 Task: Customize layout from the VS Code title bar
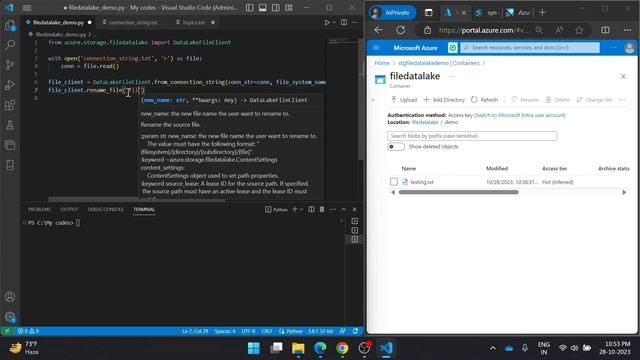289,8
